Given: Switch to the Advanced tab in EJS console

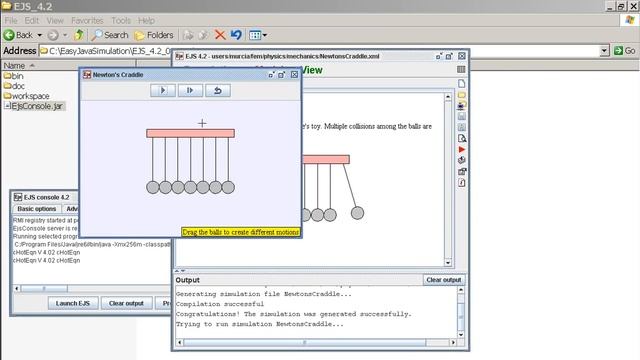Looking at the screenshot, I should [x=71, y=209].
